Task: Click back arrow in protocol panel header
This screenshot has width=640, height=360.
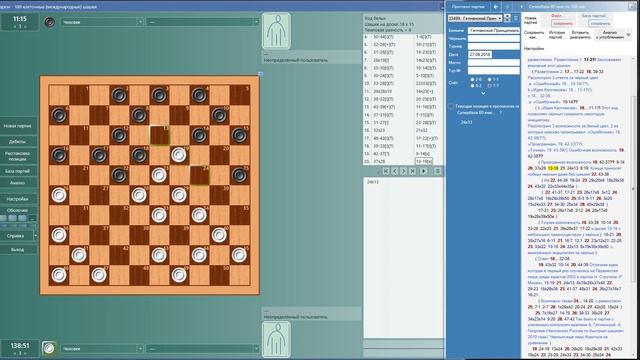Action: tap(496, 7)
